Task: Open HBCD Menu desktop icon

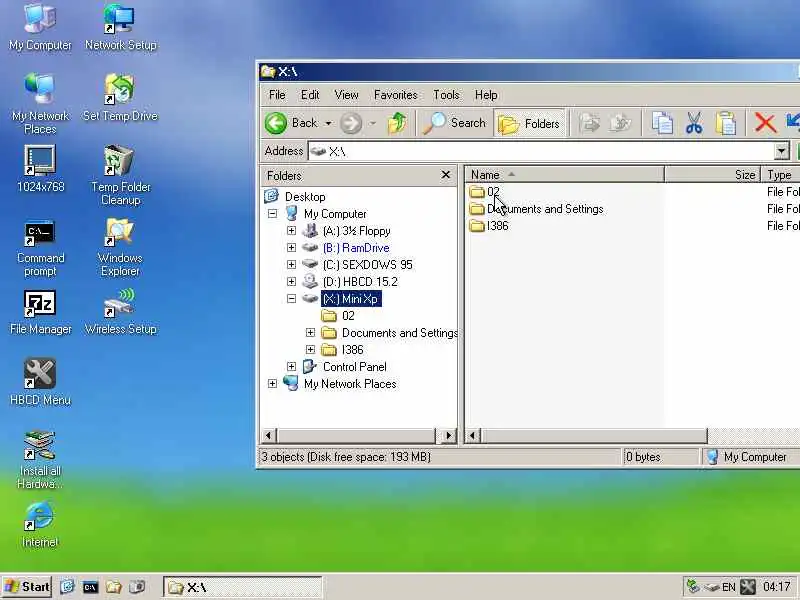Action: [x=40, y=382]
